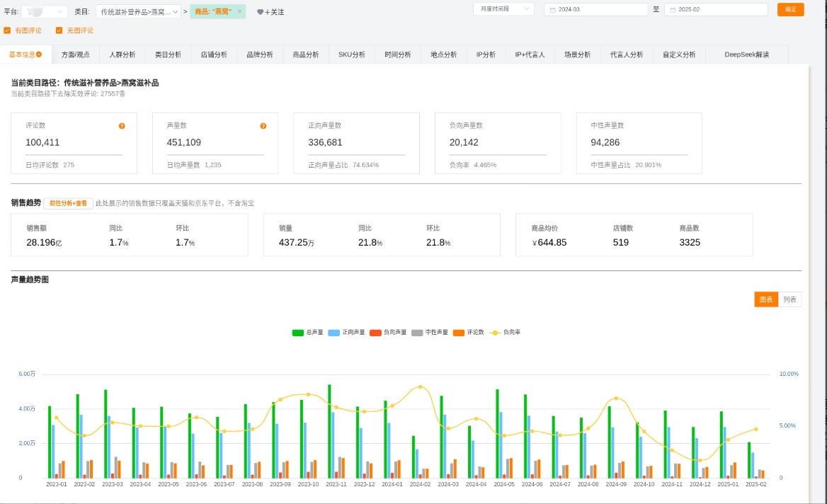This screenshot has height=504, width=827.
Task: Open the 类目 category dropdown
Action: 139,11
